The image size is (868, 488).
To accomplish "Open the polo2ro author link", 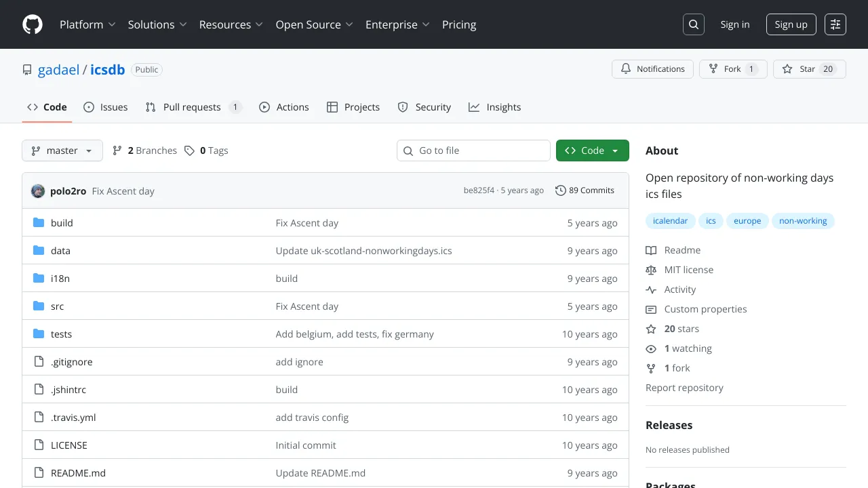I will point(68,191).
